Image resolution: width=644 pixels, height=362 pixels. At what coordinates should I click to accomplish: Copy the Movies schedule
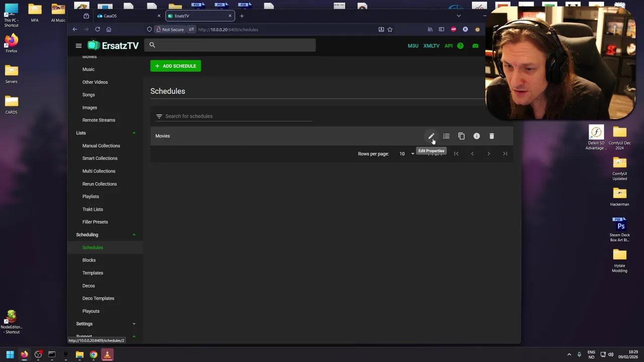[x=461, y=136]
